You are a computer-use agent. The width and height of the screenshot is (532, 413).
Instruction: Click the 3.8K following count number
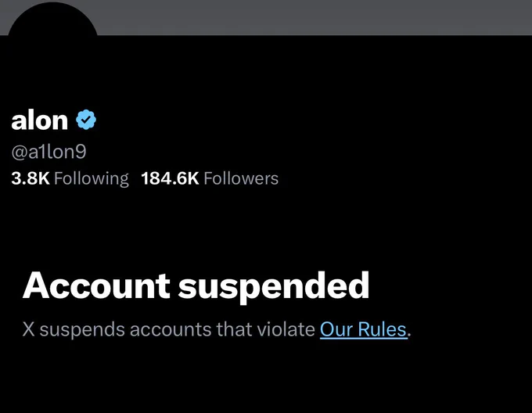31,178
